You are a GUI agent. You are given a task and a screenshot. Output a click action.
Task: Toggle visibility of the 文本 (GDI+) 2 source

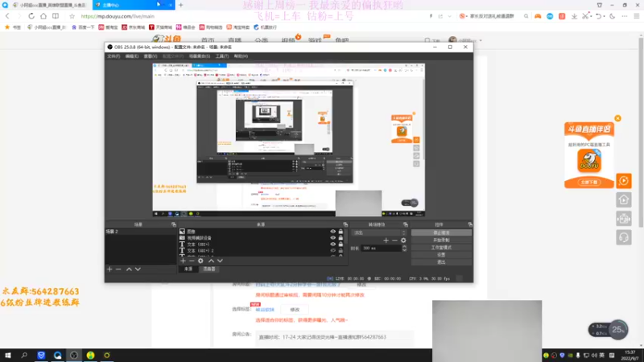[x=332, y=250]
